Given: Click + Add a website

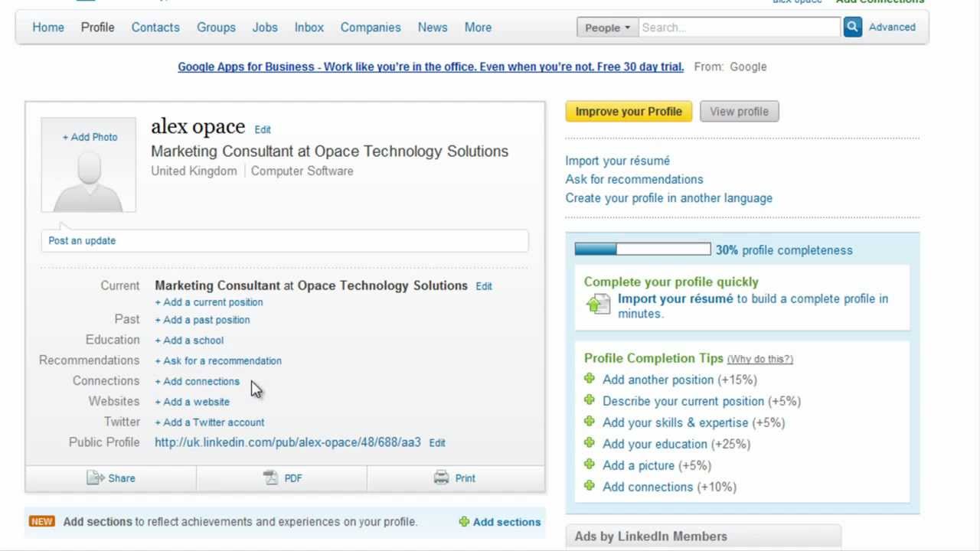Looking at the screenshot, I should point(192,402).
